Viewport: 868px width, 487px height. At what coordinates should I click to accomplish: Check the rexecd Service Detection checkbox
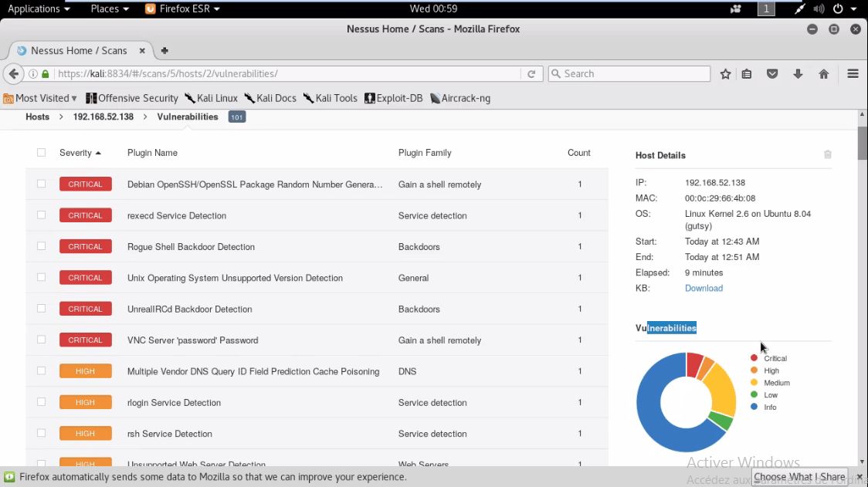tap(42, 215)
